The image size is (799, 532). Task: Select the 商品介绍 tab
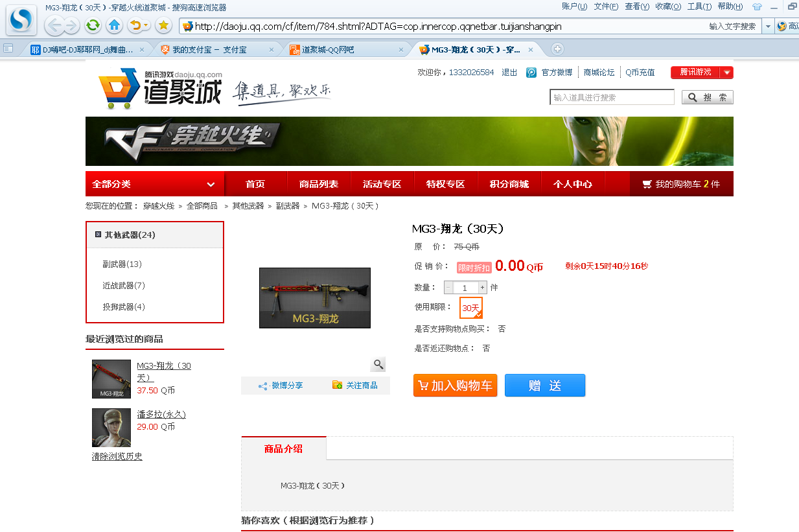click(x=283, y=448)
